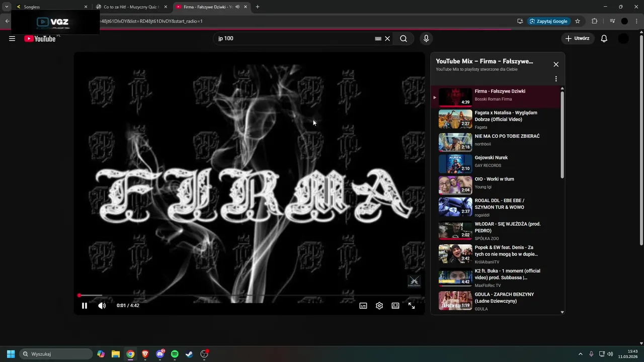This screenshot has width=644, height=362.
Task: Click the address bar URL
Action: 151,21
